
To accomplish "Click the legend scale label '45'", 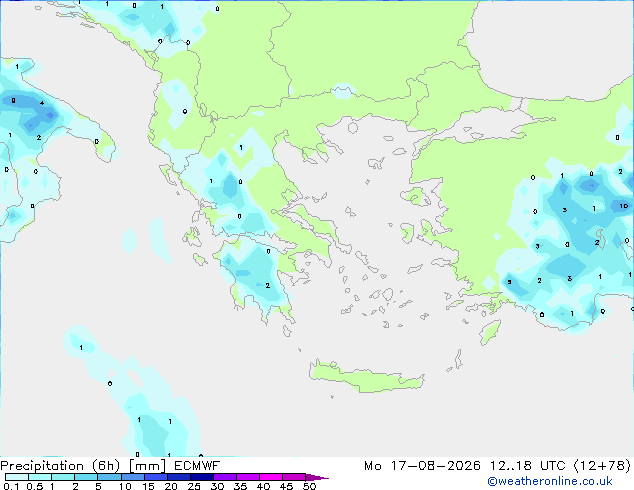I will pos(286,486).
